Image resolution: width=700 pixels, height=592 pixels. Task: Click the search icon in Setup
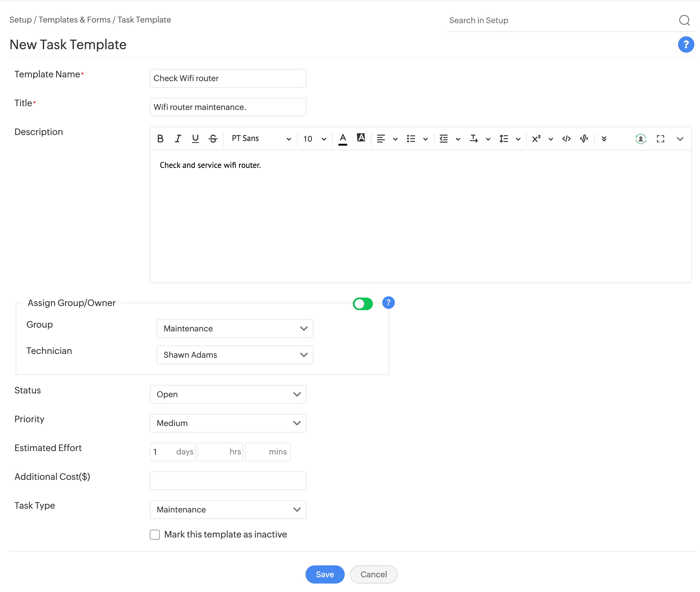coord(684,20)
